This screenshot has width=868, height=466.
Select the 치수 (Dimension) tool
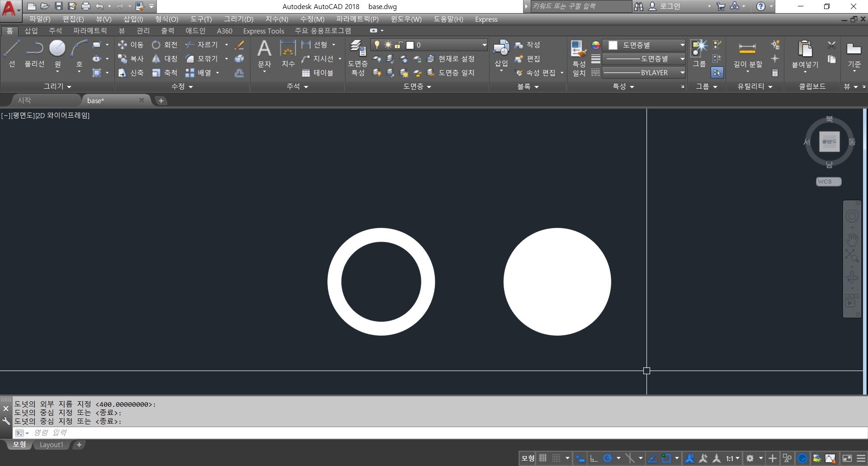(288, 53)
